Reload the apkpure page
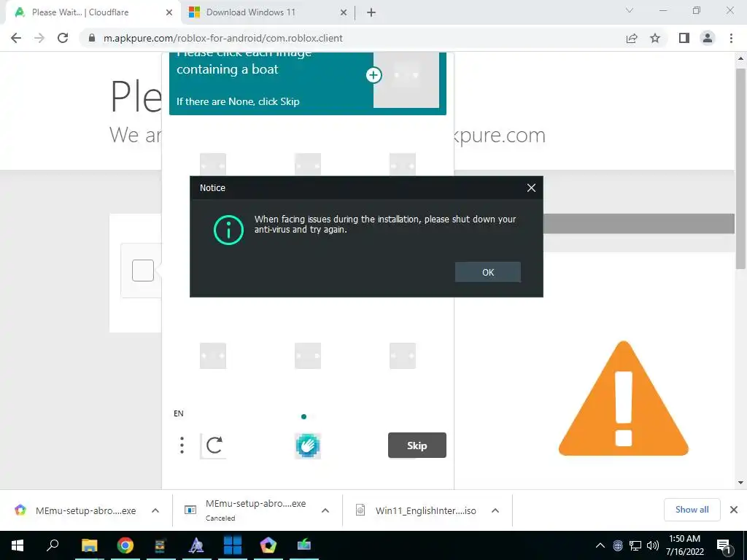 (x=63, y=38)
